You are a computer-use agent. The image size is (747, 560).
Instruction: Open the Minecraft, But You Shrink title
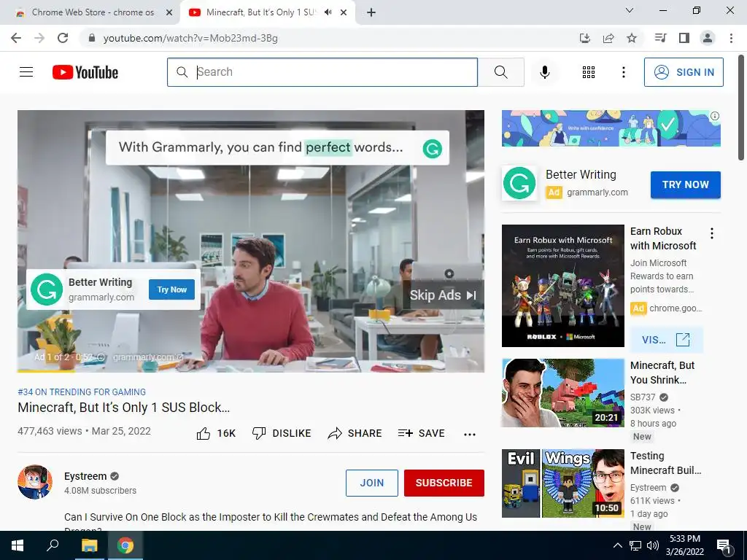click(x=662, y=373)
